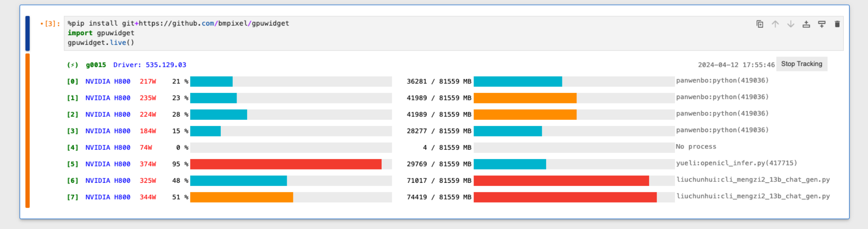Click inside the code cell editor
This screenshot has width=868, height=229.
coord(396,33)
